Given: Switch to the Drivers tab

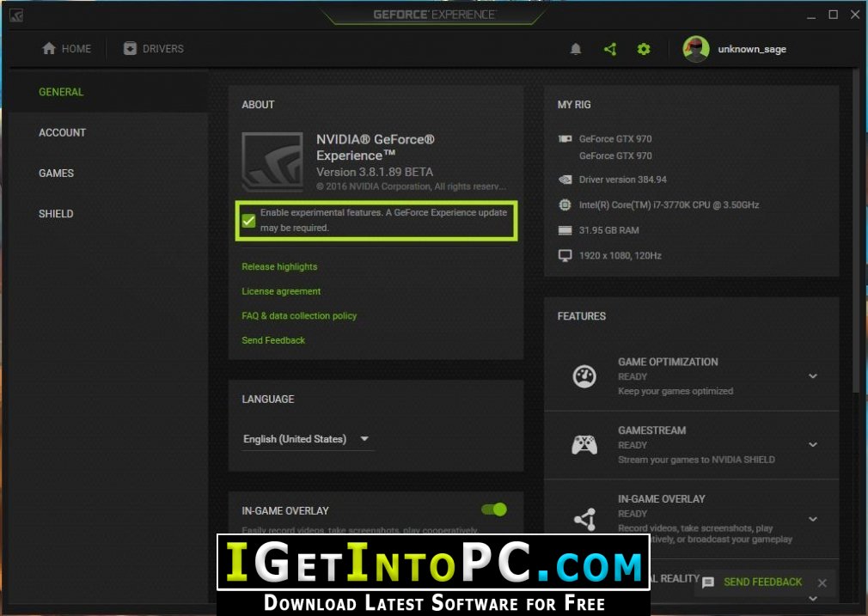Looking at the screenshot, I should [x=153, y=49].
